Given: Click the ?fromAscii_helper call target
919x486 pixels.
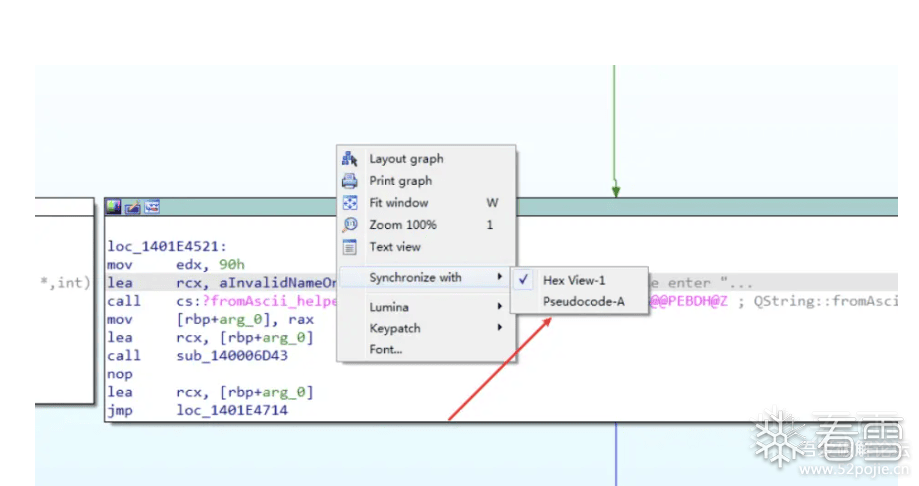Looking at the screenshot, I should coord(270,301).
